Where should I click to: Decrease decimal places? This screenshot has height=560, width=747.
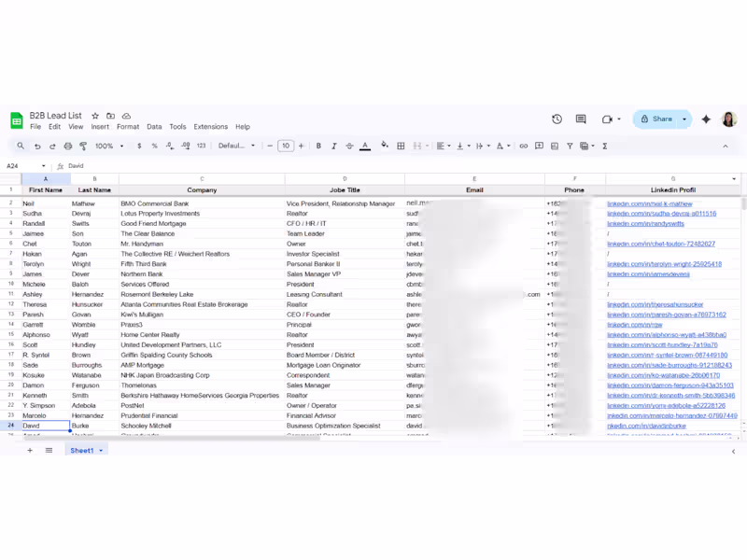tap(170, 147)
